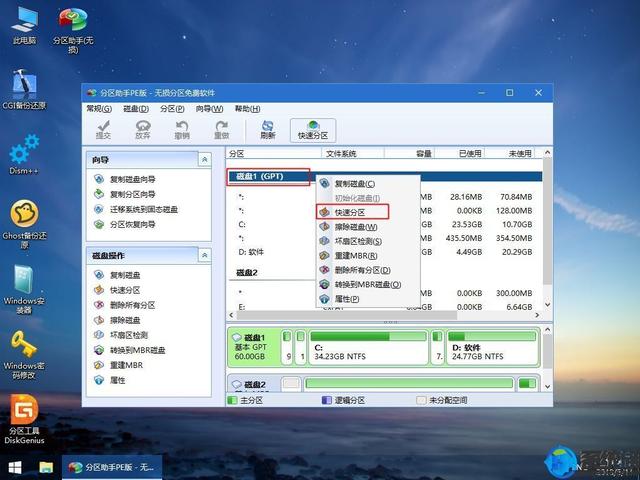Click 刷新 toolbar icon

(x=268, y=130)
